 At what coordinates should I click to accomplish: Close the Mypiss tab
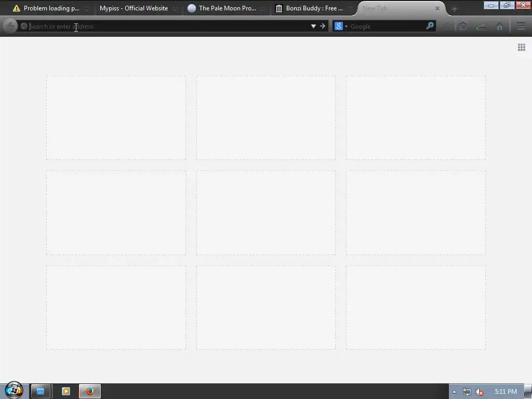[x=175, y=8]
